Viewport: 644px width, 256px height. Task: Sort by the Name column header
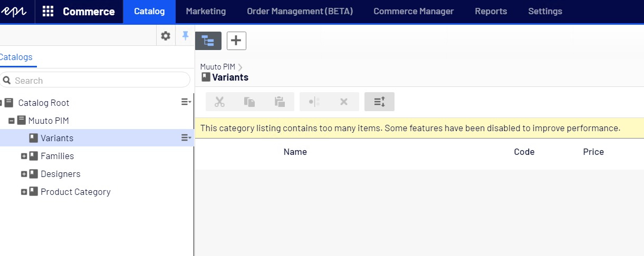click(x=295, y=152)
